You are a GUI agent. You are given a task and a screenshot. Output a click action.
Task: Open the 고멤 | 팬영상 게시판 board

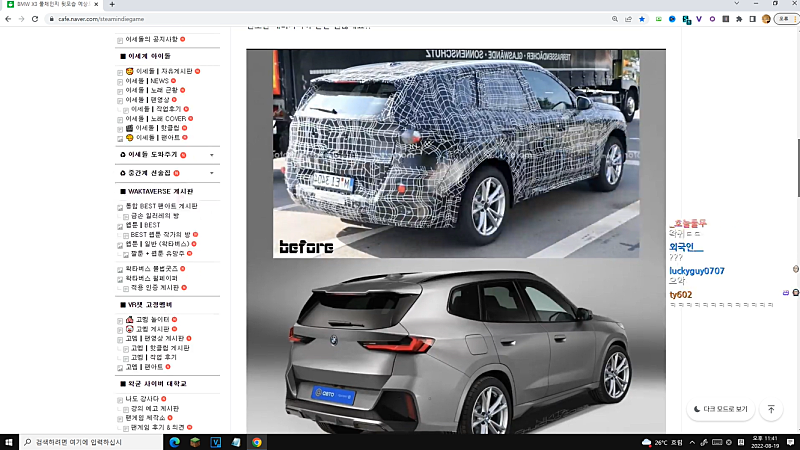(155, 339)
